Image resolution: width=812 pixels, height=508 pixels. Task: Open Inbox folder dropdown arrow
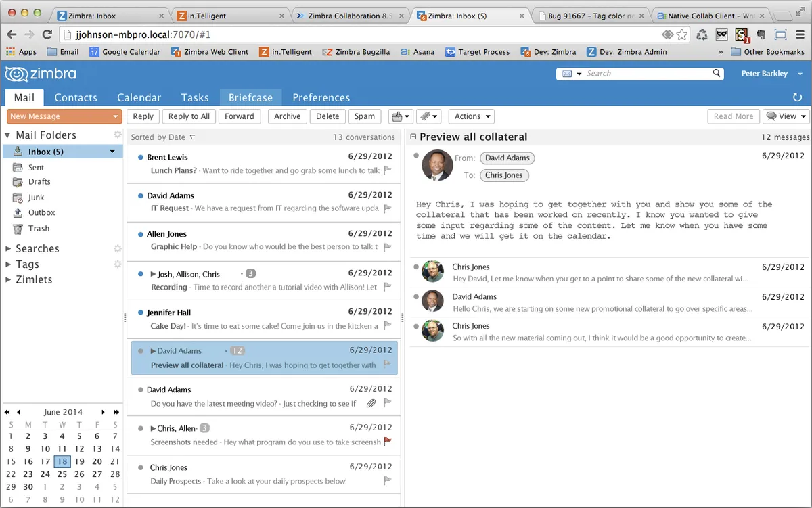(112, 152)
